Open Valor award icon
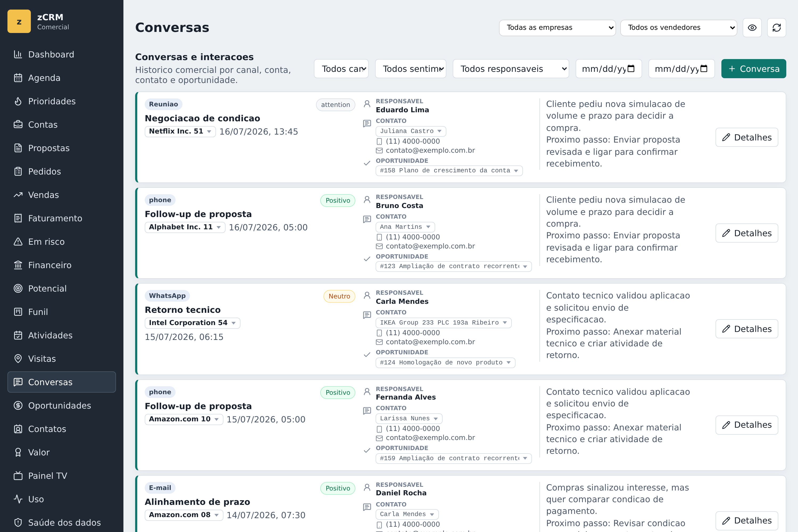This screenshot has height=532, width=798. 18,452
